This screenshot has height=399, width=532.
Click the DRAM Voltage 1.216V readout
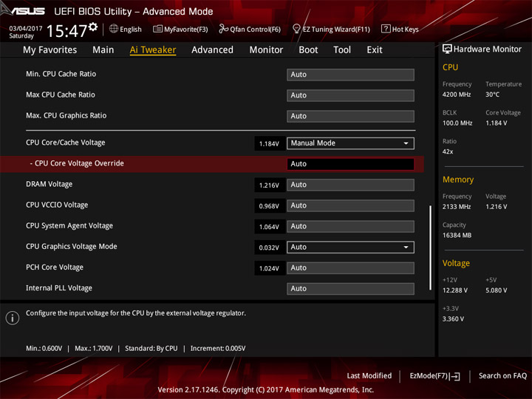click(x=269, y=185)
